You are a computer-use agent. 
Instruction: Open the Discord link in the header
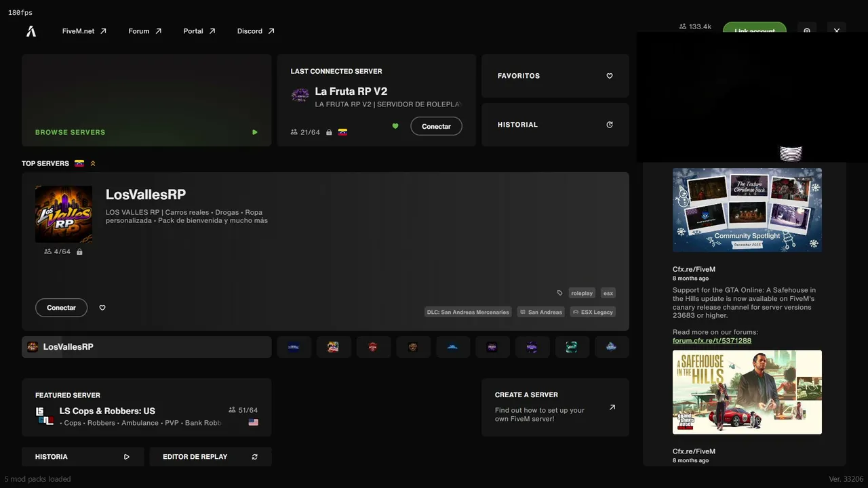click(256, 31)
